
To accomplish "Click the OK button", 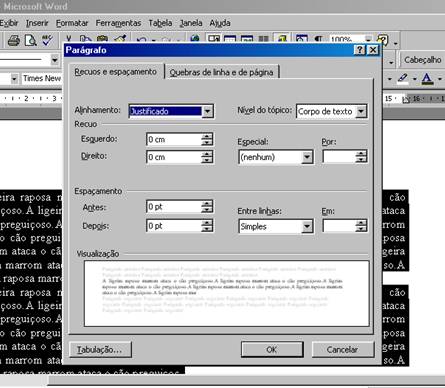I will point(272,349).
